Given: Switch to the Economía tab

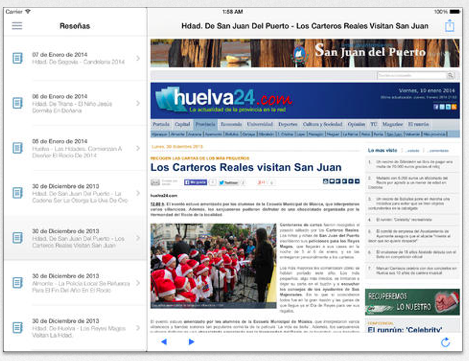Looking at the screenshot, I should (231, 124).
